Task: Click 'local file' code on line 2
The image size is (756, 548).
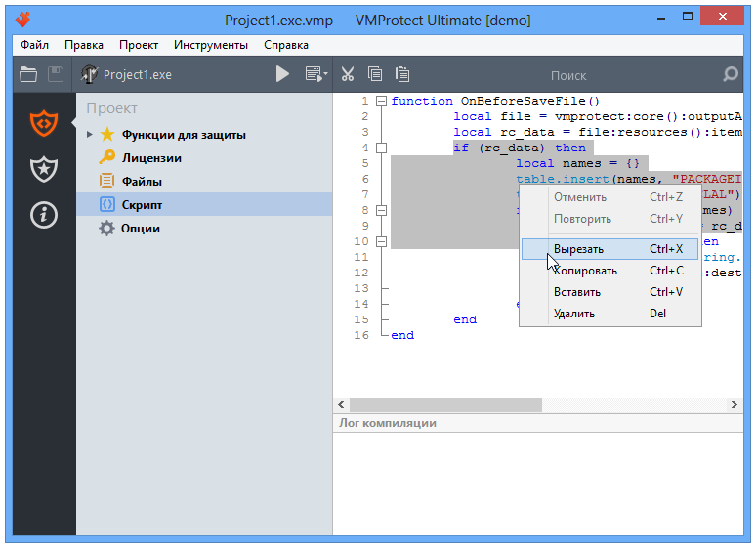Action: tap(491, 116)
